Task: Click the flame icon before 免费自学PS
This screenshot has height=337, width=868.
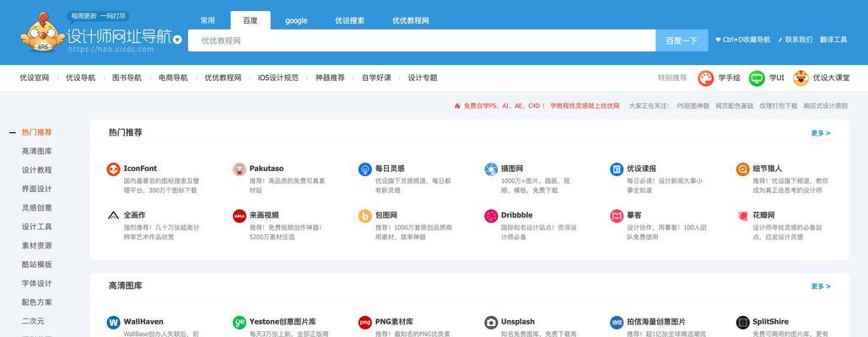Action: (457, 105)
